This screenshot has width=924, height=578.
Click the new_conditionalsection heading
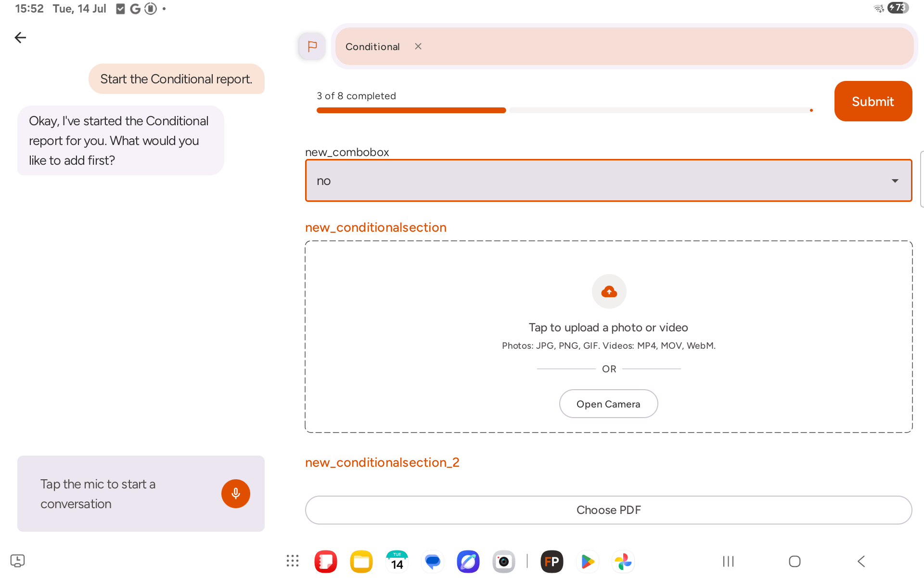(x=376, y=227)
